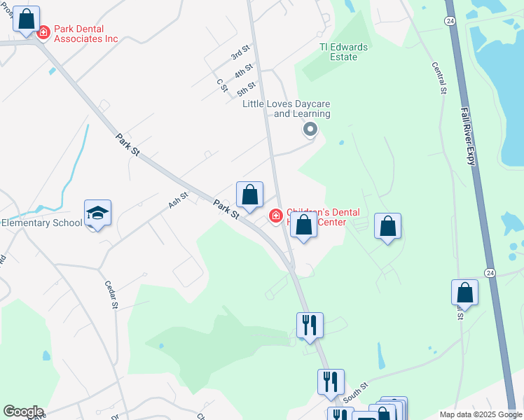Viewport: 524px width, 420px height.
Task: Click the shopping bag marker beside Ash St
Action: click(249, 196)
